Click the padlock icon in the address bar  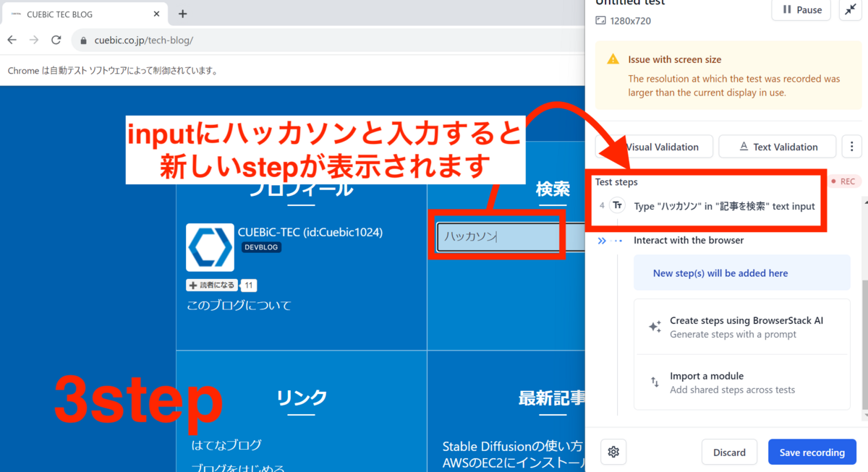[84, 41]
